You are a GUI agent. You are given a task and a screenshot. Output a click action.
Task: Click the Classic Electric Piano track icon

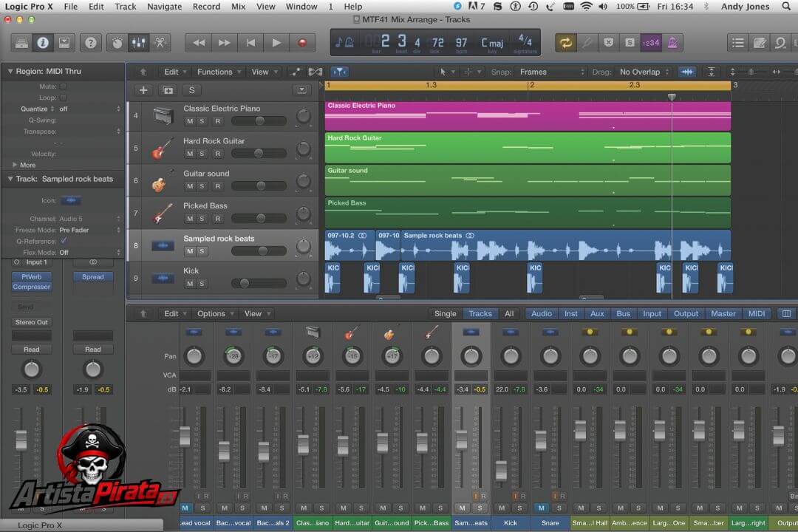163,115
